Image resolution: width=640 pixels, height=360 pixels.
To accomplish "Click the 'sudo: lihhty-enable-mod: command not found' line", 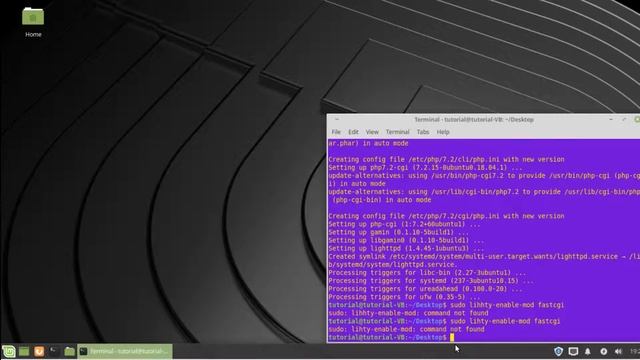I will 408,313.
